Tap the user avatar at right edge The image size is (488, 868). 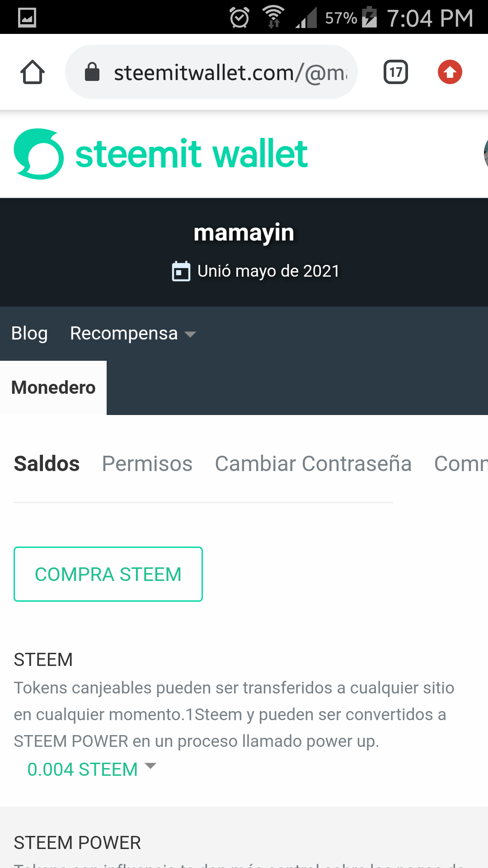click(x=485, y=154)
